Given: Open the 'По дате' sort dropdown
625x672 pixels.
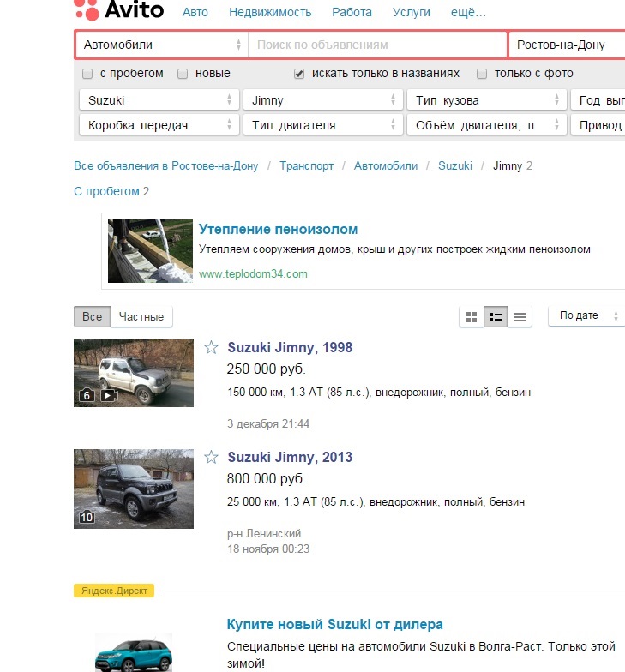Looking at the screenshot, I should pos(586,315).
